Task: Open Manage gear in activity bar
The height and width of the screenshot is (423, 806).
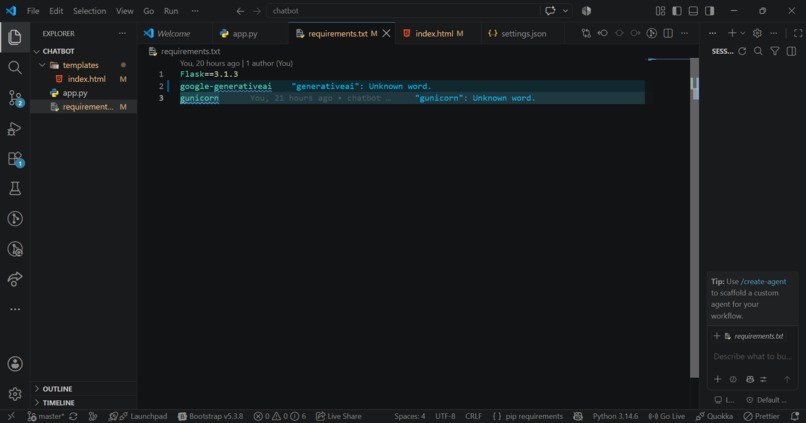Action: (14, 394)
